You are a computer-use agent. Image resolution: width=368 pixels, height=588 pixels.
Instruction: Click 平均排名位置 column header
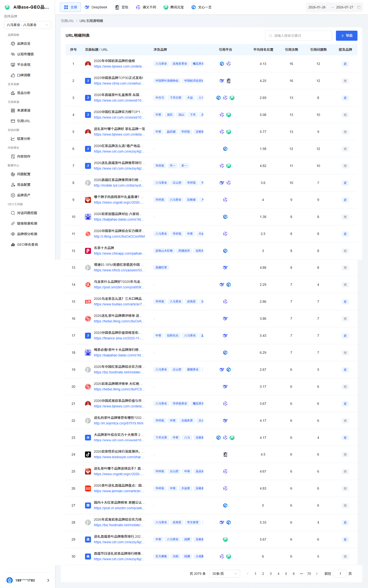pos(263,50)
